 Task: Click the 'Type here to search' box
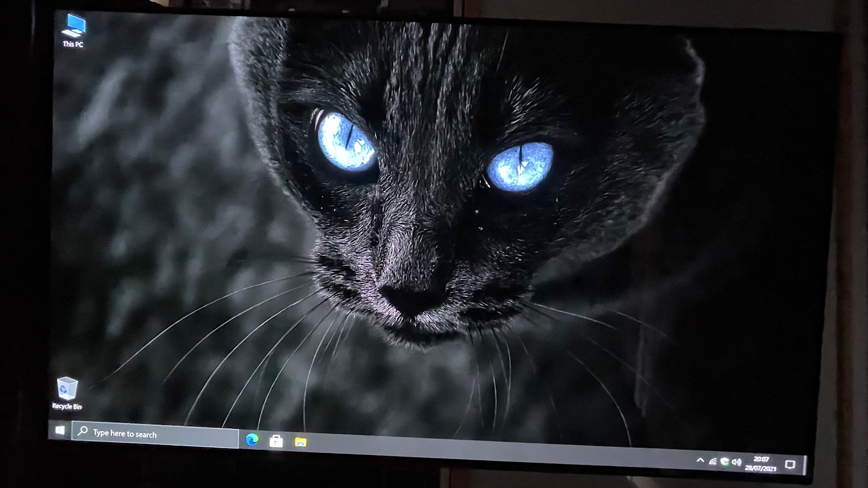click(x=155, y=434)
